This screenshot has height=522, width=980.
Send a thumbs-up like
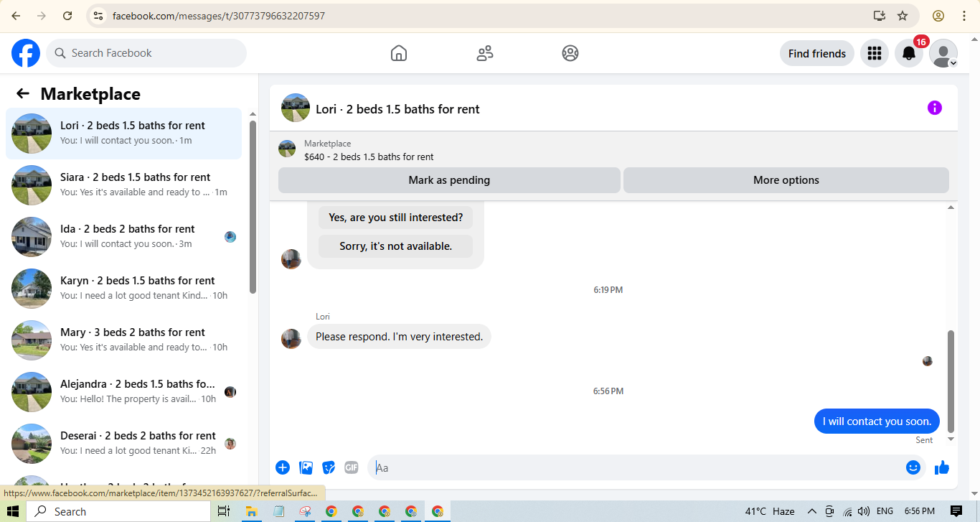(x=942, y=467)
